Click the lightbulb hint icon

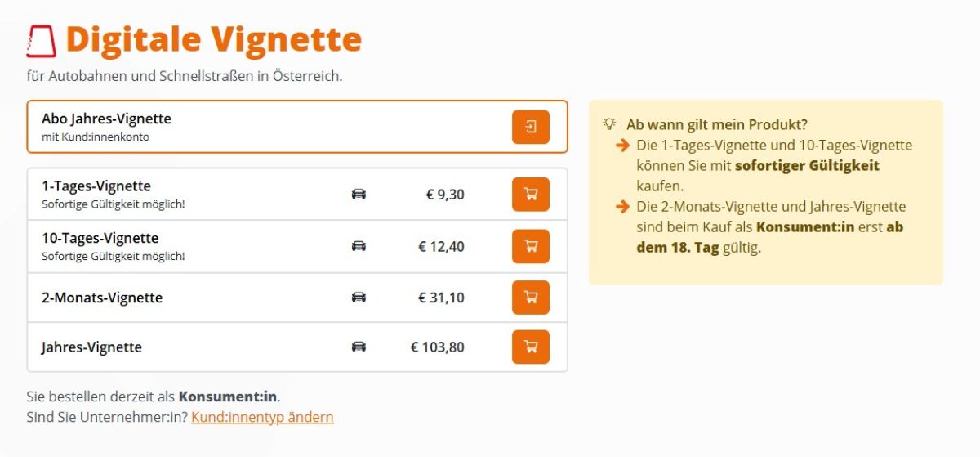609,124
